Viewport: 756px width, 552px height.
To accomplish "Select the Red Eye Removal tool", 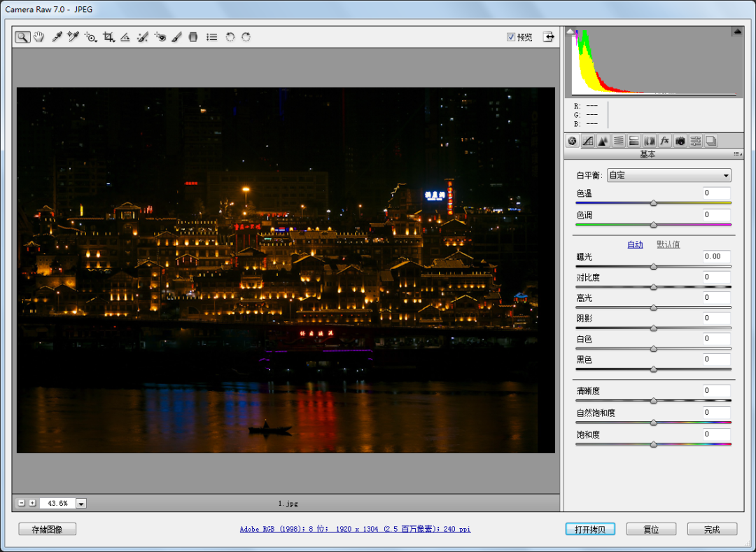I will (x=160, y=36).
